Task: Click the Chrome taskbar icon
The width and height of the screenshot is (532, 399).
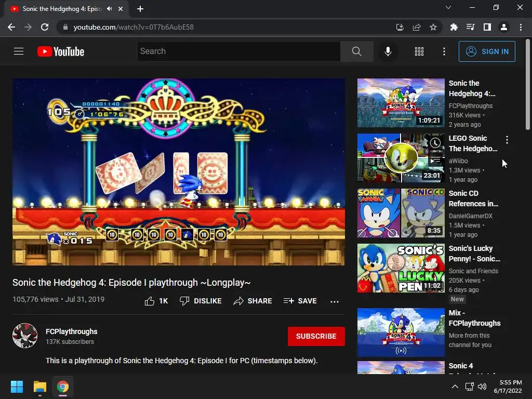Action: coord(63,387)
